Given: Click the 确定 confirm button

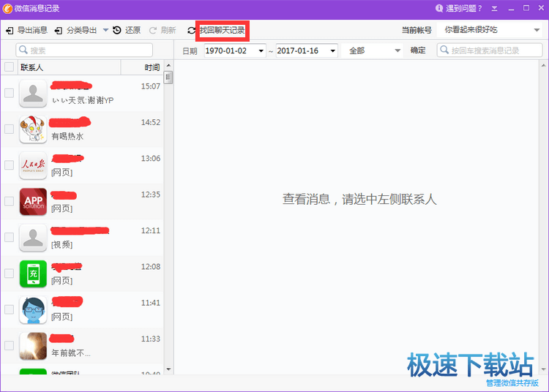Looking at the screenshot, I should tap(418, 50).
